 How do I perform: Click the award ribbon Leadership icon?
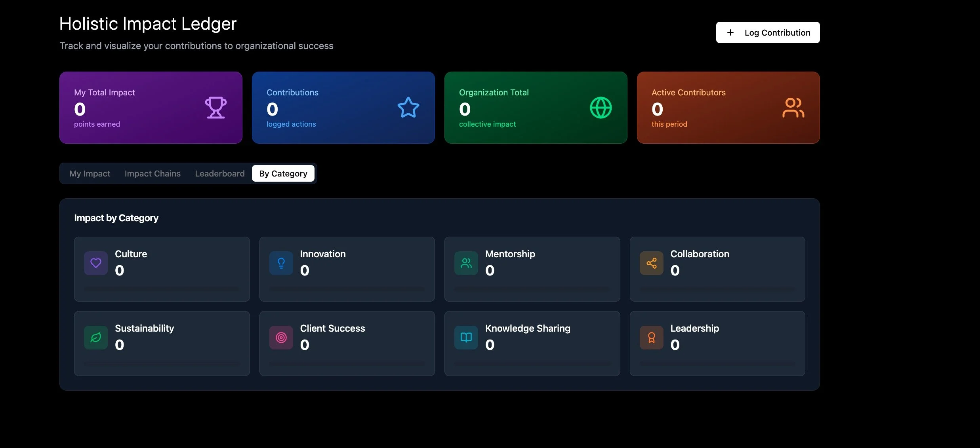coord(651,338)
